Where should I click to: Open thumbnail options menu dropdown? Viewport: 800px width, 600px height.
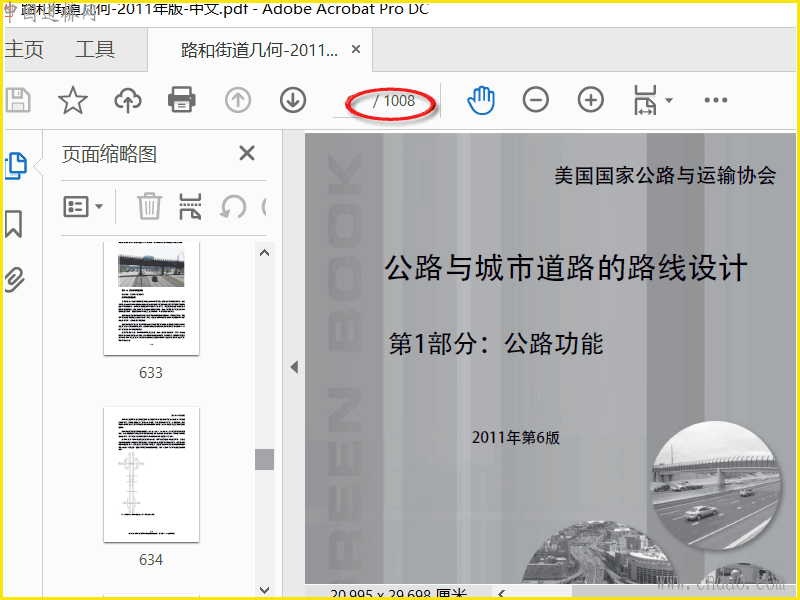83,207
